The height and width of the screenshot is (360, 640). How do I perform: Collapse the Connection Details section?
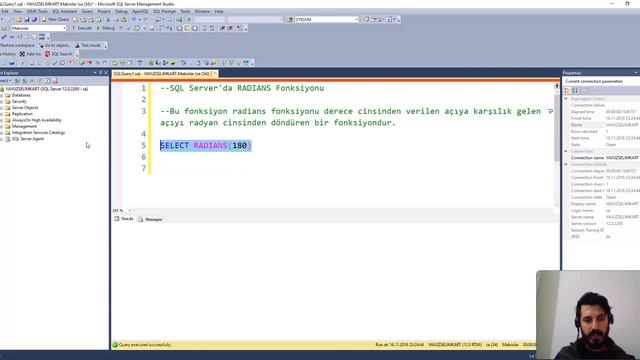(x=566, y=164)
